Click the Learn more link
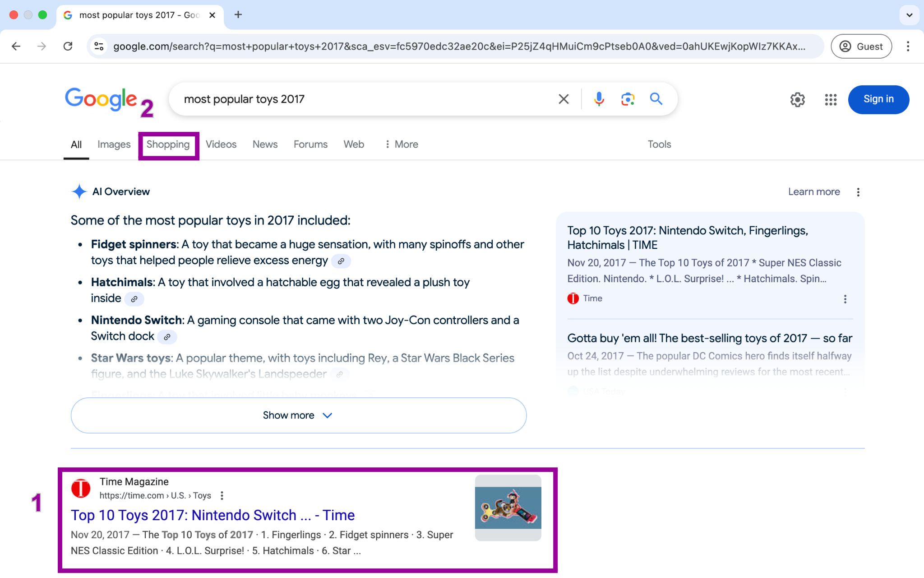Image resolution: width=924 pixels, height=578 pixels. [814, 192]
